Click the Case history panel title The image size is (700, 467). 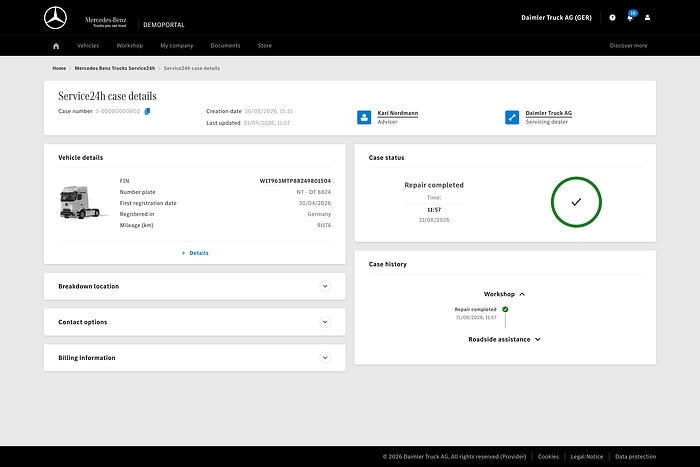click(388, 264)
